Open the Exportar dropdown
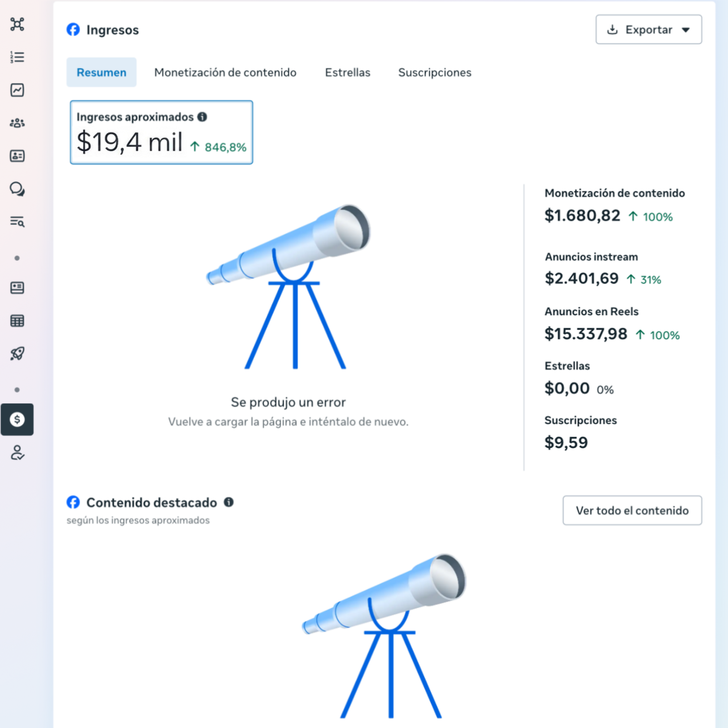 [648, 29]
